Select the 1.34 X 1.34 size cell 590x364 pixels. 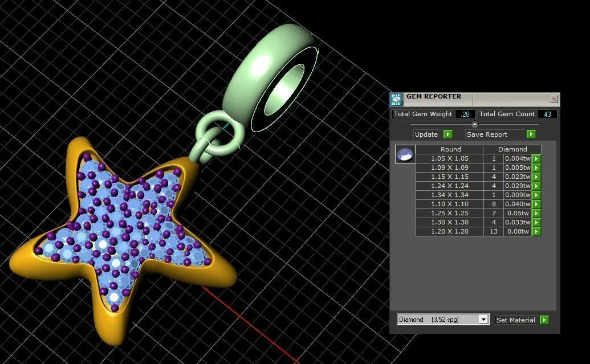point(450,195)
